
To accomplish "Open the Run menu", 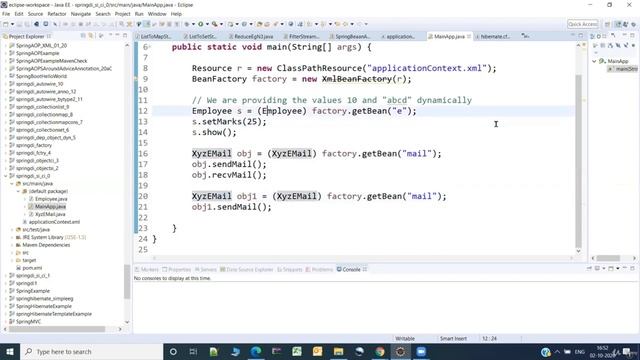I will 139,14.
